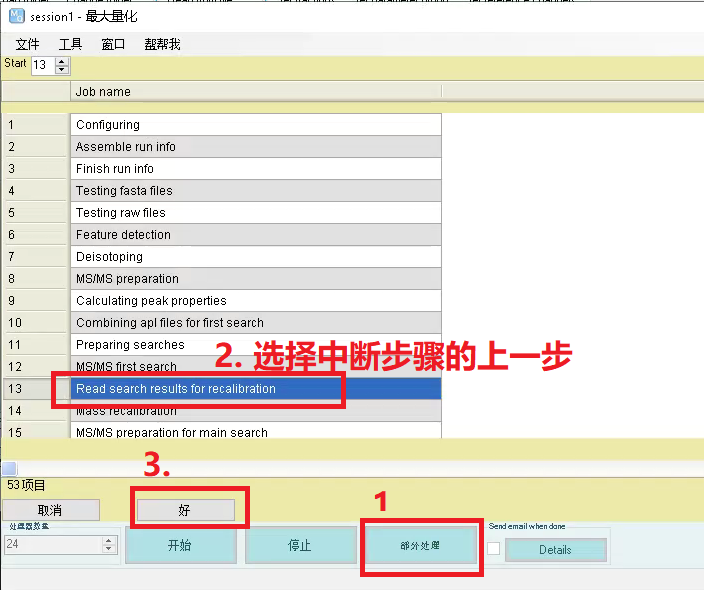Click the Job name column header
This screenshot has height=590, width=704.
point(255,92)
